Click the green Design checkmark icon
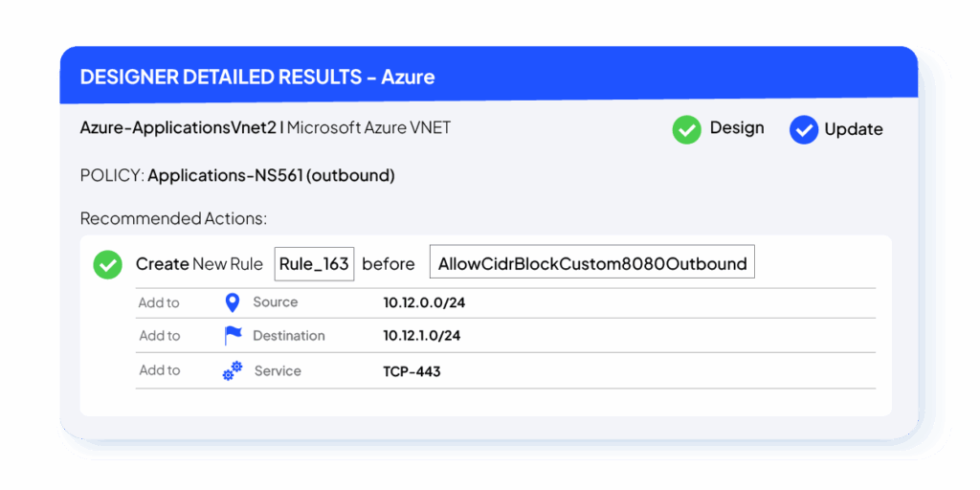The height and width of the screenshot is (490, 980). pos(686,129)
